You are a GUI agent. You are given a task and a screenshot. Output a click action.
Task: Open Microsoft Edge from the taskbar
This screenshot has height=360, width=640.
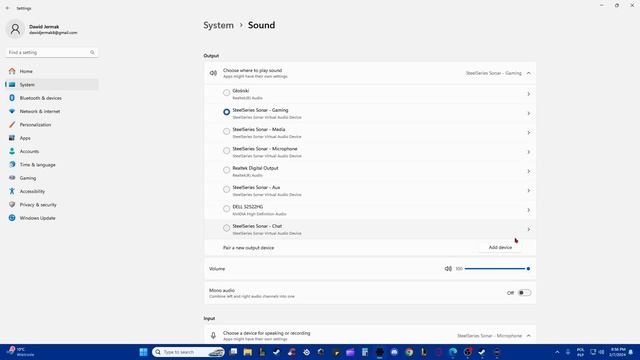(453, 352)
